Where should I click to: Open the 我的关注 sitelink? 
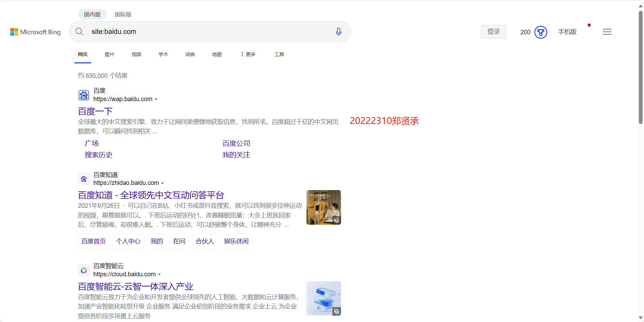pyautogui.click(x=236, y=155)
